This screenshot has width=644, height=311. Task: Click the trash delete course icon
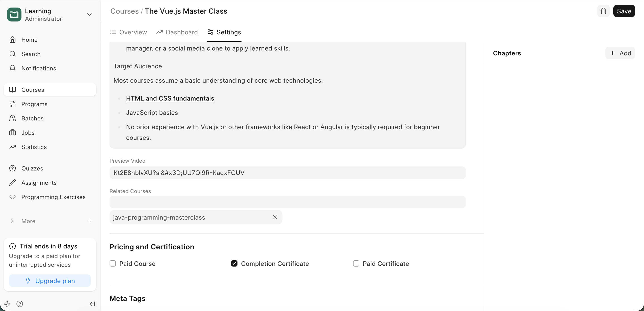click(x=603, y=11)
